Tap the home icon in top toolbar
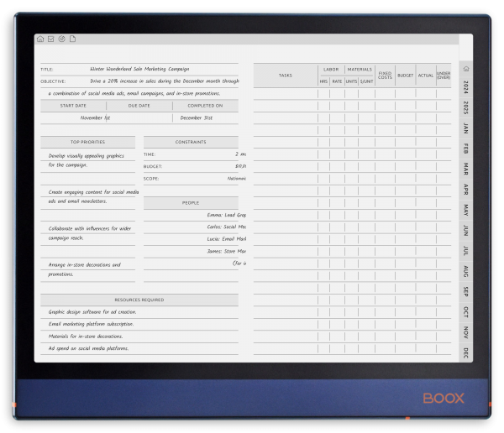Image resolution: width=504 pixels, height=433 pixels. coord(40,39)
